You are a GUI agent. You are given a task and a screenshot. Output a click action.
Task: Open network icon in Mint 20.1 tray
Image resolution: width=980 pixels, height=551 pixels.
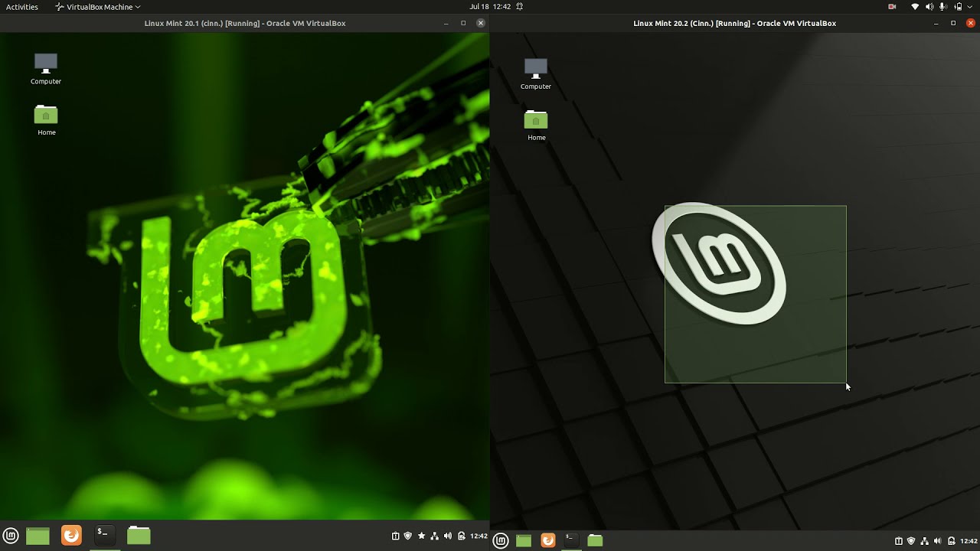click(x=435, y=536)
